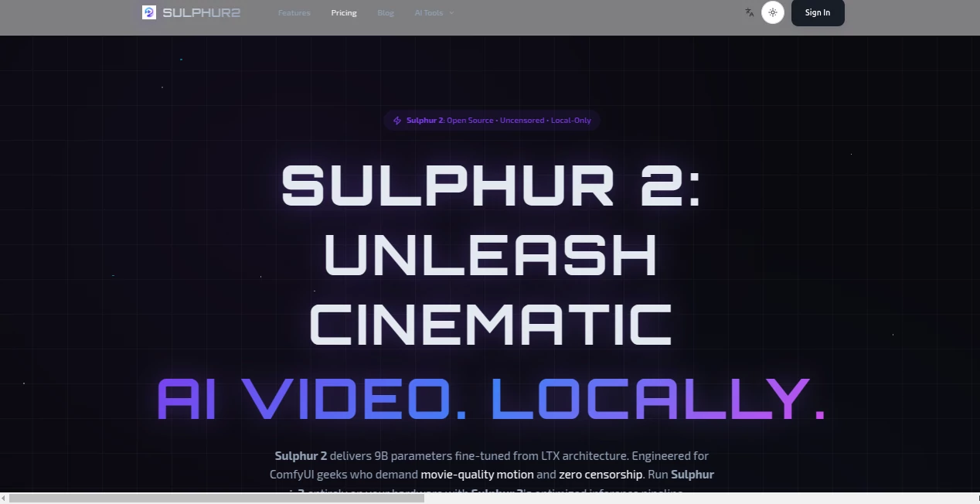Open the language translation icon
This screenshot has width=980, height=504.
point(749,12)
